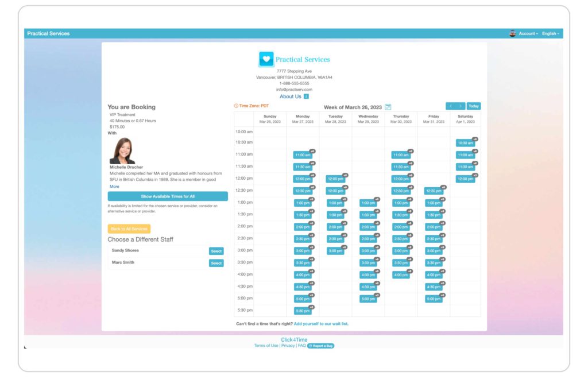This screenshot has height=379, width=588.
Task: Book Thursday 11:00 am slot
Action: click(x=401, y=155)
